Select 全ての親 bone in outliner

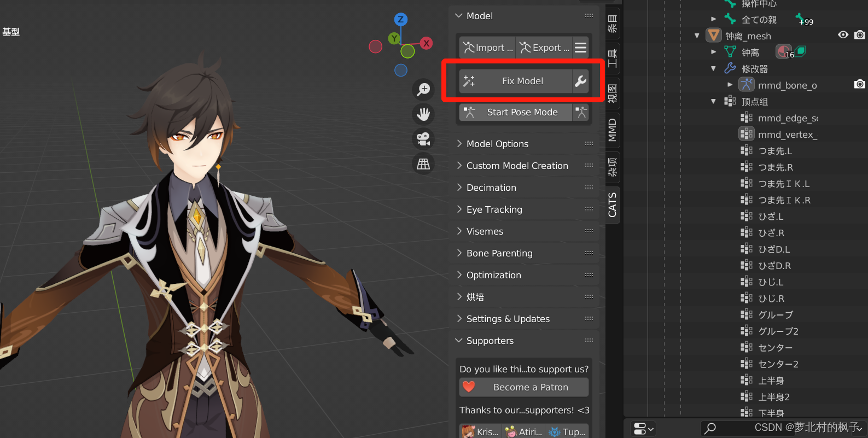(759, 20)
